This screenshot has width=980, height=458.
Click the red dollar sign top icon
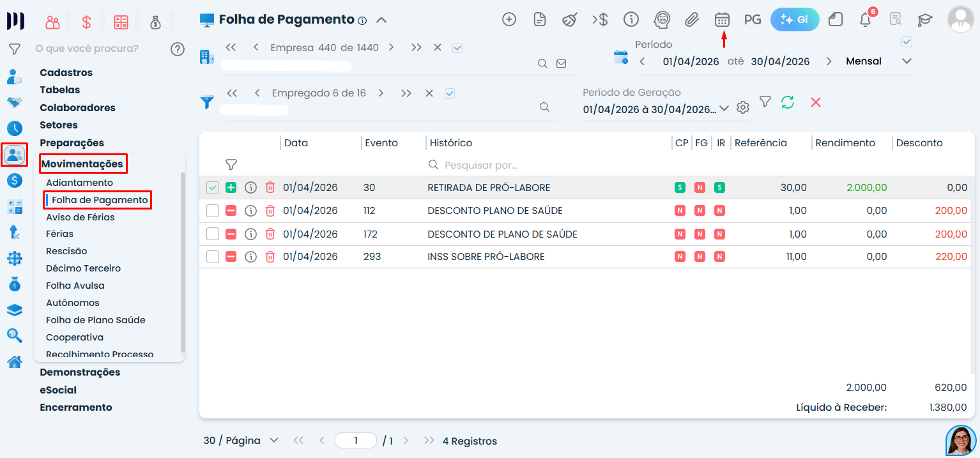point(86,23)
